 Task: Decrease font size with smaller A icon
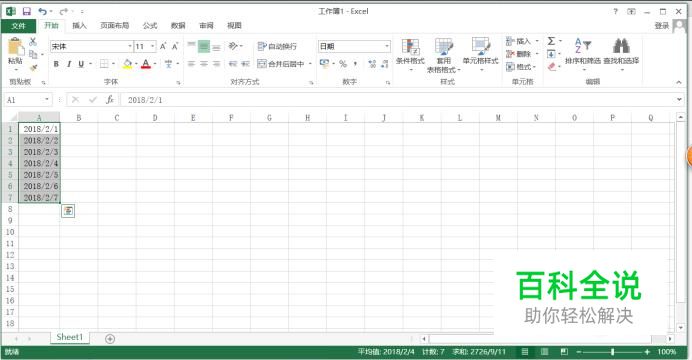tap(175, 46)
